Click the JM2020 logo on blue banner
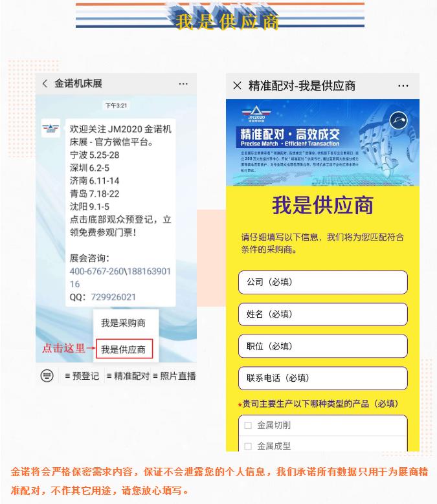Image resolution: width=437 pixels, height=504 pixels. point(256,115)
